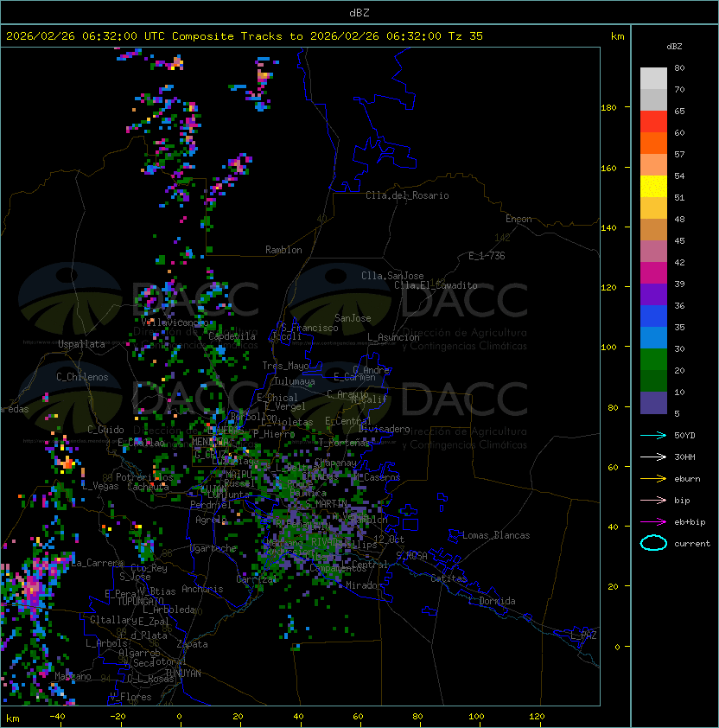Click the '180' km tick on right axis

pos(608,108)
